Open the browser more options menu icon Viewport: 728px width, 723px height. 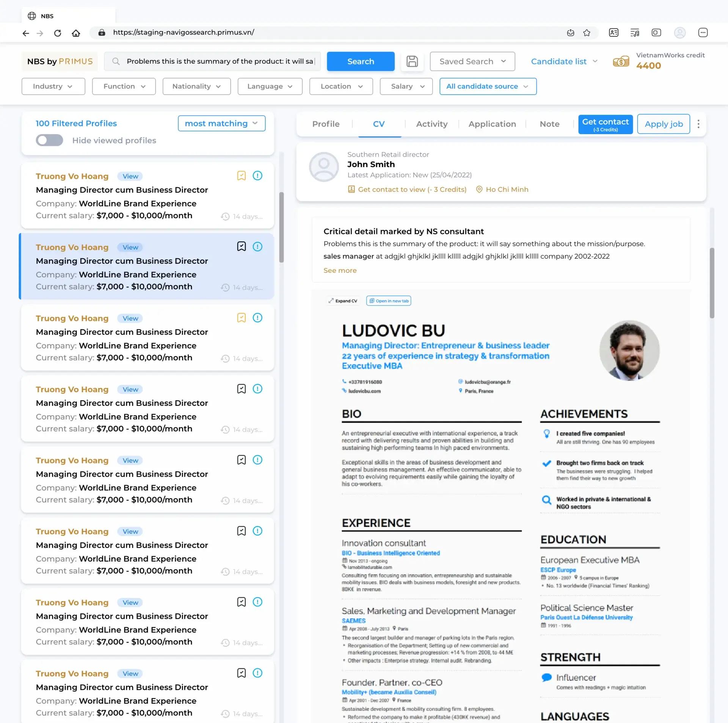click(703, 33)
